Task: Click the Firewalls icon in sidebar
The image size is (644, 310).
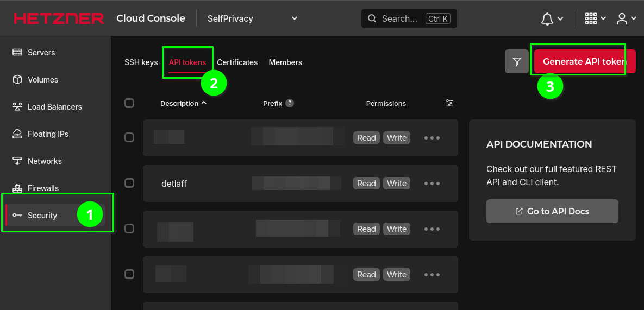Action: 17,188
